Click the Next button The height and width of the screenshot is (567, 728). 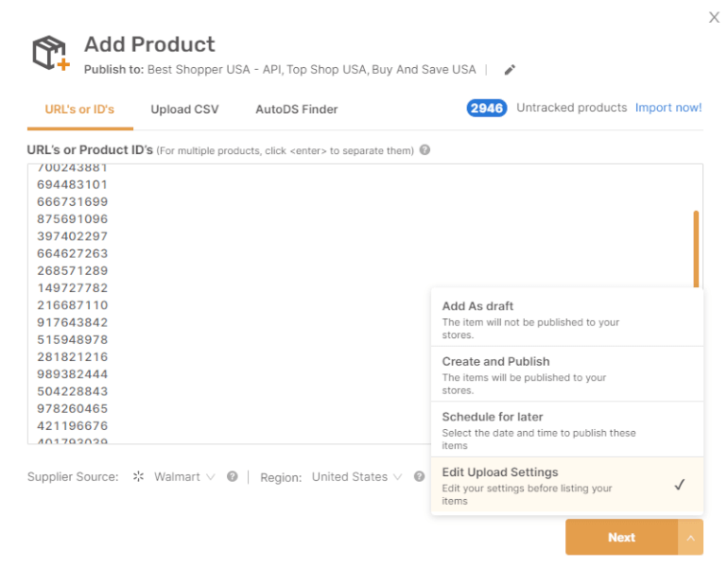(621, 538)
